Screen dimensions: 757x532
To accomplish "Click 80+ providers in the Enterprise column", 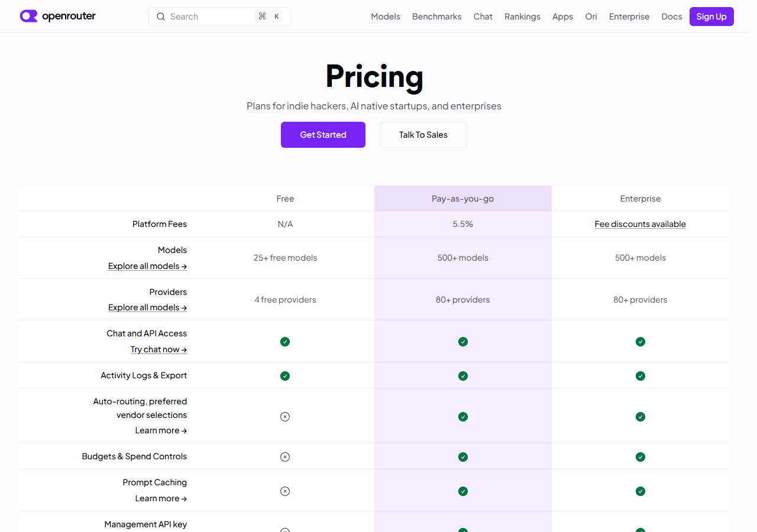I will [x=640, y=300].
